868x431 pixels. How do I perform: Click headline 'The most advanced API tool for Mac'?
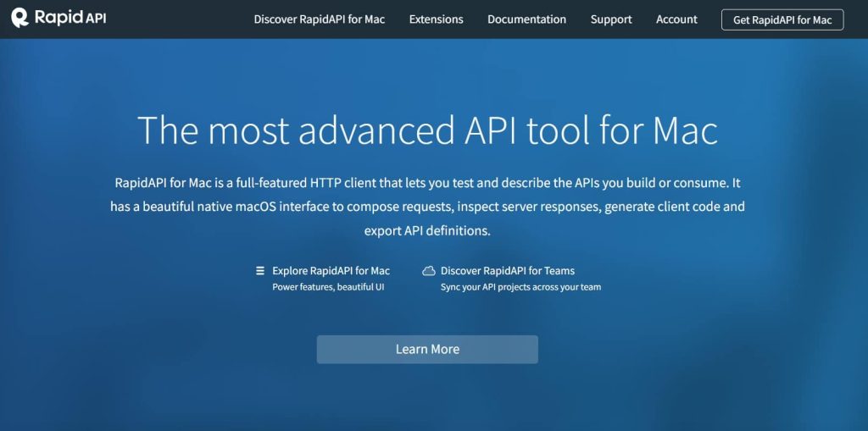coord(427,130)
